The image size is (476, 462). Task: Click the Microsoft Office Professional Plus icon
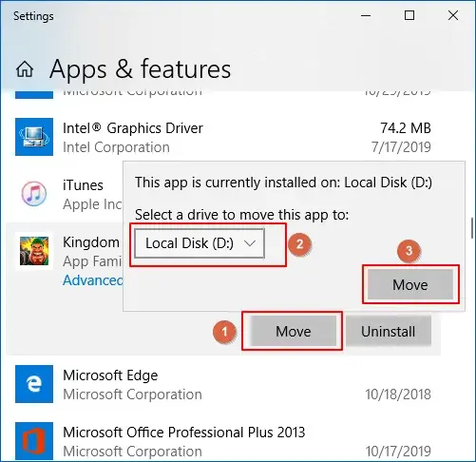click(34, 441)
